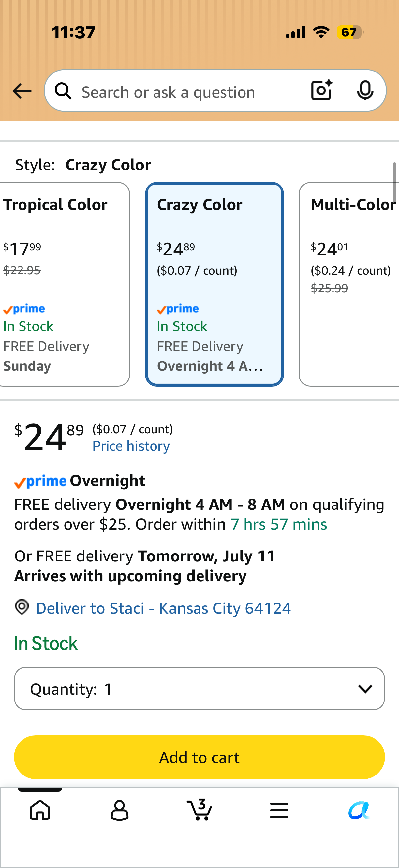The height and width of the screenshot is (868, 399).
Task: Add item to cart
Action: pos(199,757)
